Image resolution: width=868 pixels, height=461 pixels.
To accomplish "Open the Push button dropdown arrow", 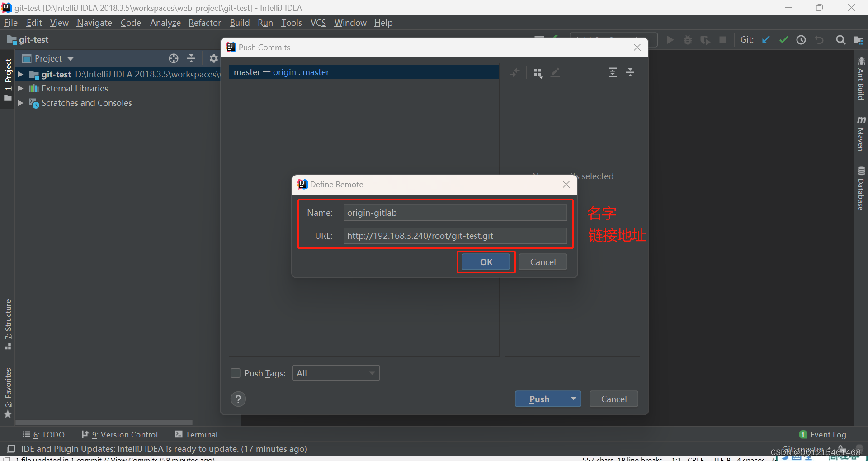I will click(x=573, y=399).
